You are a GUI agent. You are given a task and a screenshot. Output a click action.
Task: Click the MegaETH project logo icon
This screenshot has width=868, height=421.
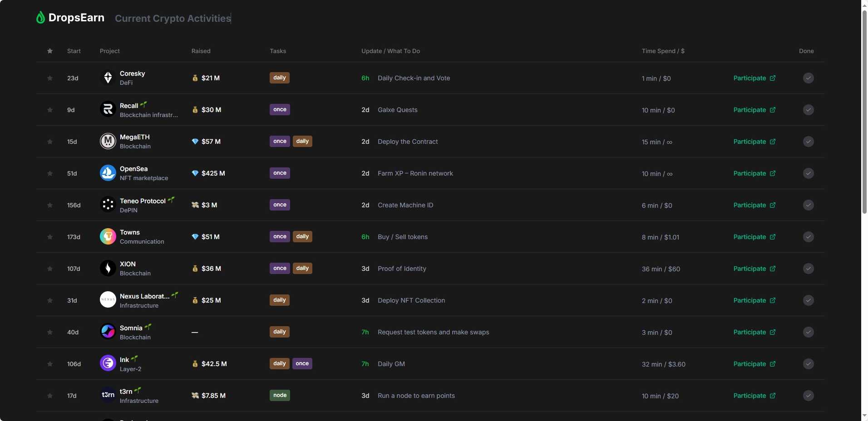coord(108,142)
